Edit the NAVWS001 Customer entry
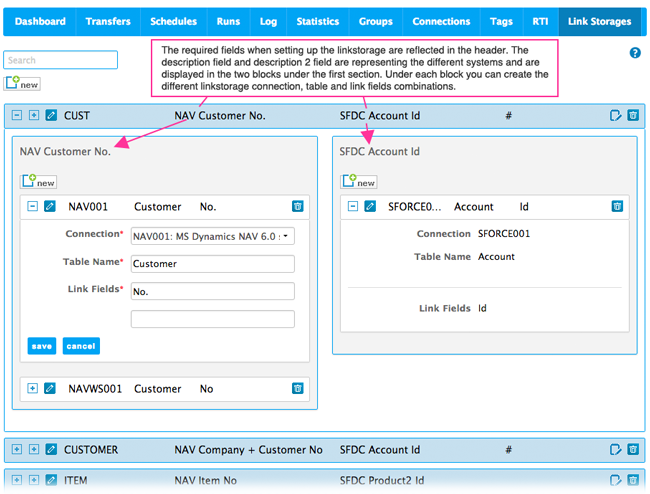This screenshot has width=650, height=494. (50, 388)
